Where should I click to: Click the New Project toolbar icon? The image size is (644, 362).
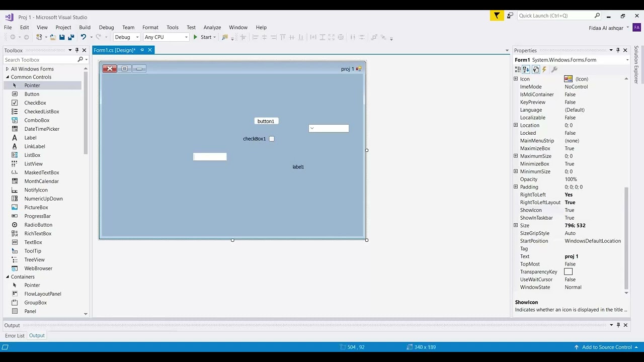[39, 37]
